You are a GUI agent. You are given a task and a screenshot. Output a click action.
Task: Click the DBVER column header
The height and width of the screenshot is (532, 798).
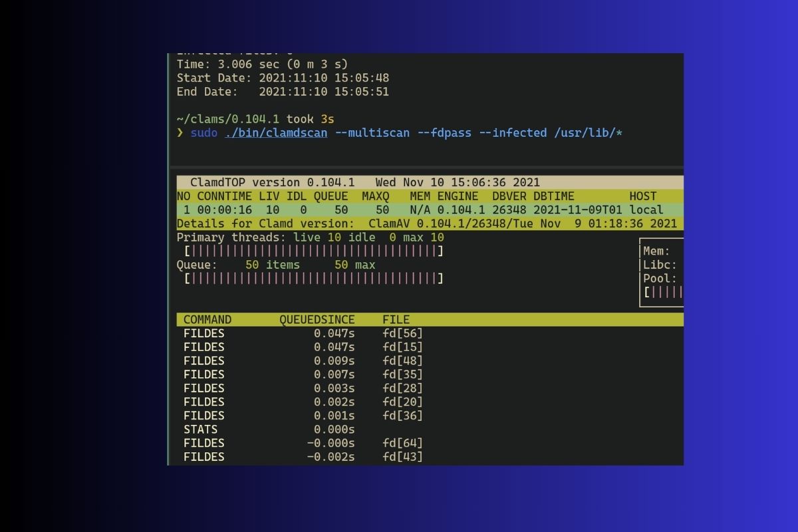(509, 196)
